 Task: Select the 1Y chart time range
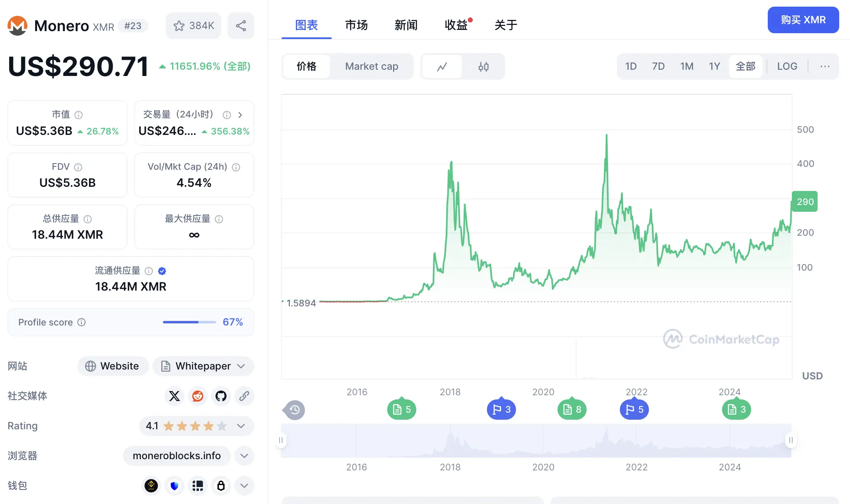[715, 66]
